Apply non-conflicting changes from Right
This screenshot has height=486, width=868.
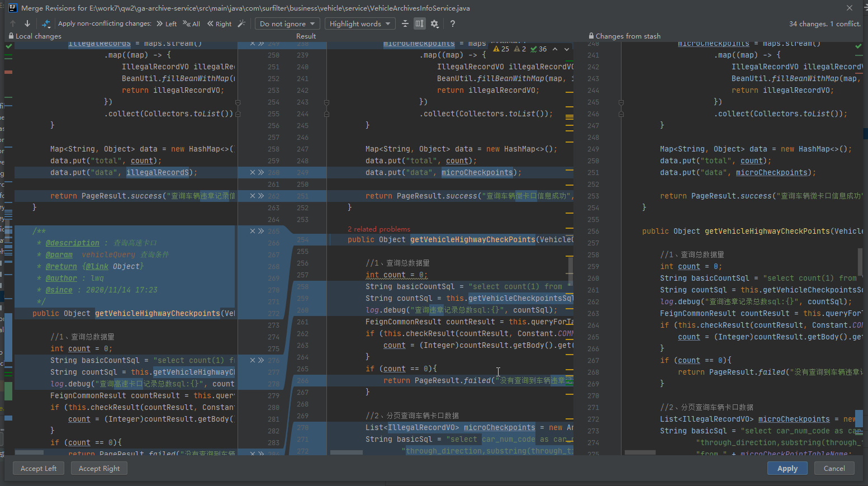point(219,23)
